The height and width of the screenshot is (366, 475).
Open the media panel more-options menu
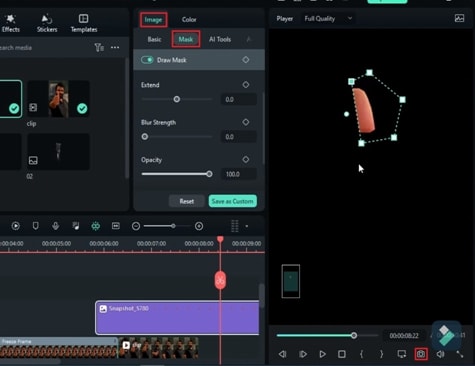(115, 48)
